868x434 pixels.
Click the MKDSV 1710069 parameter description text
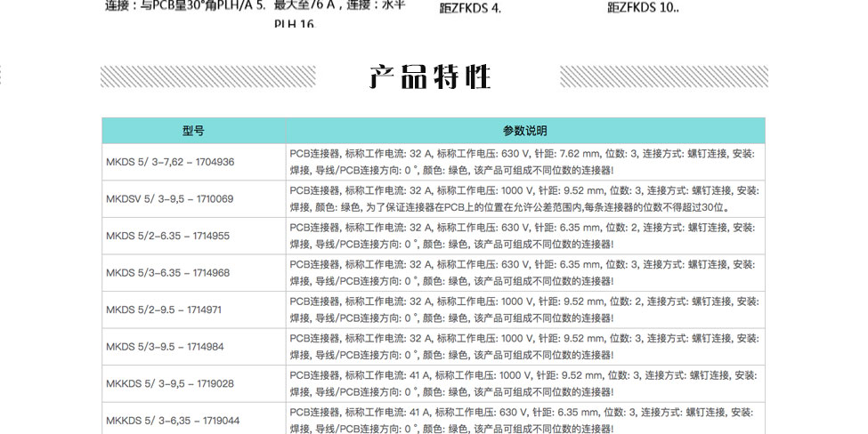tap(523, 199)
